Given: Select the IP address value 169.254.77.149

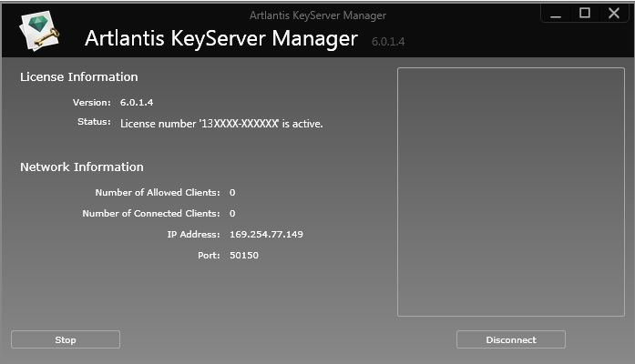Looking at the screenshot, I should (x=266, y=234).
